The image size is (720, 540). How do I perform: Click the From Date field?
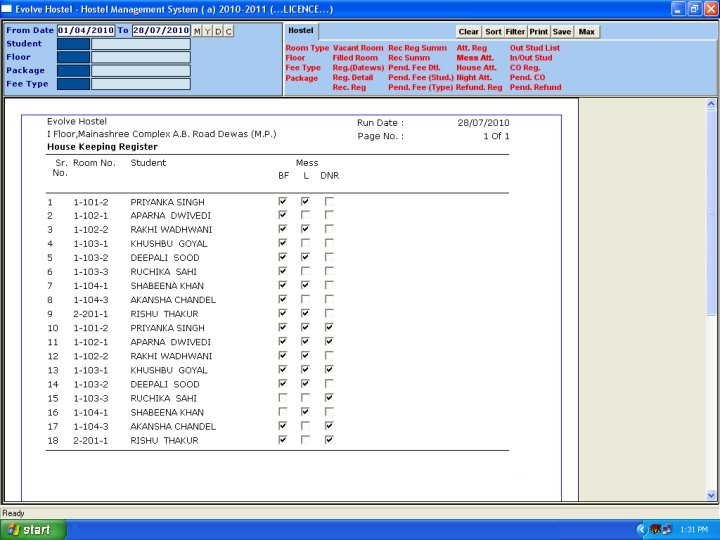pos(86,30)
